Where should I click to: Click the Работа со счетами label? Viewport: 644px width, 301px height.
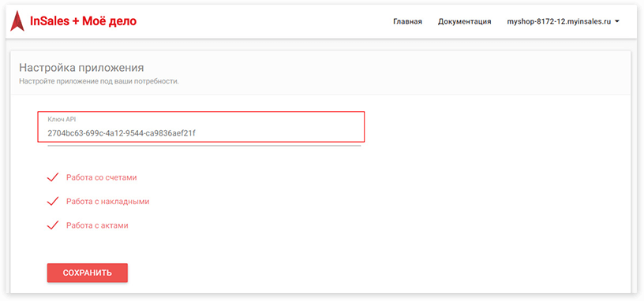coord(102,177)
